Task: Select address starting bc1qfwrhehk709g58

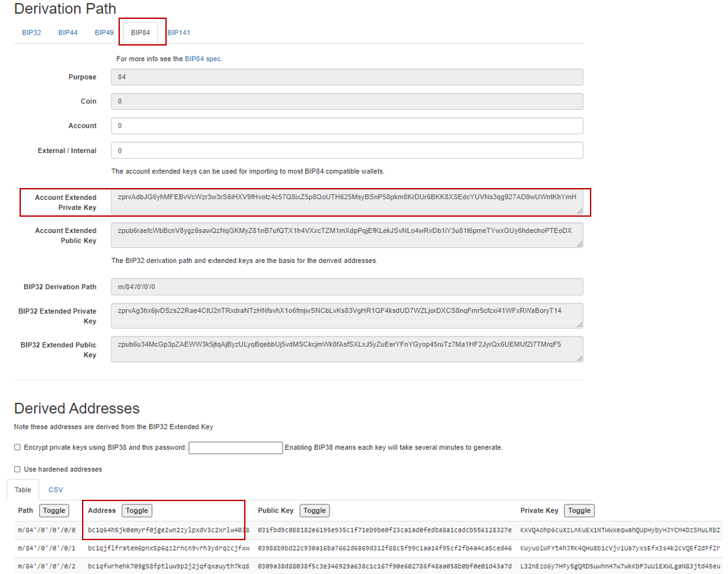Action: (x=169, y=566)
